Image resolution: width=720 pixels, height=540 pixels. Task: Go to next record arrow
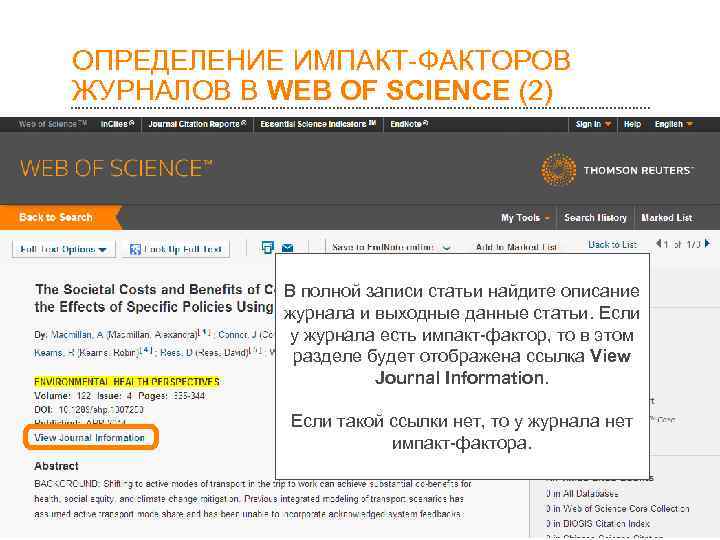(x=707, y=243)
